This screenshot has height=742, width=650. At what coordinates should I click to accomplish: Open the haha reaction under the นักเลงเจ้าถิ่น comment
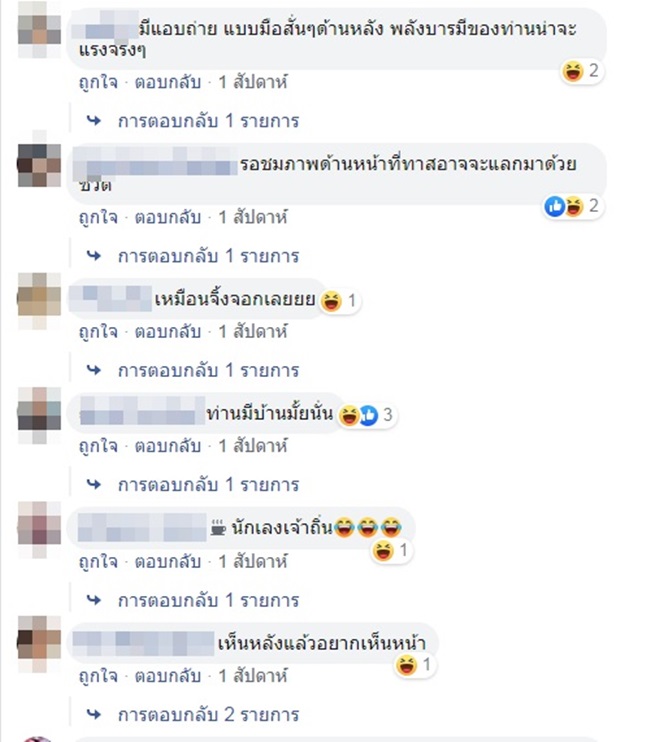383,551
